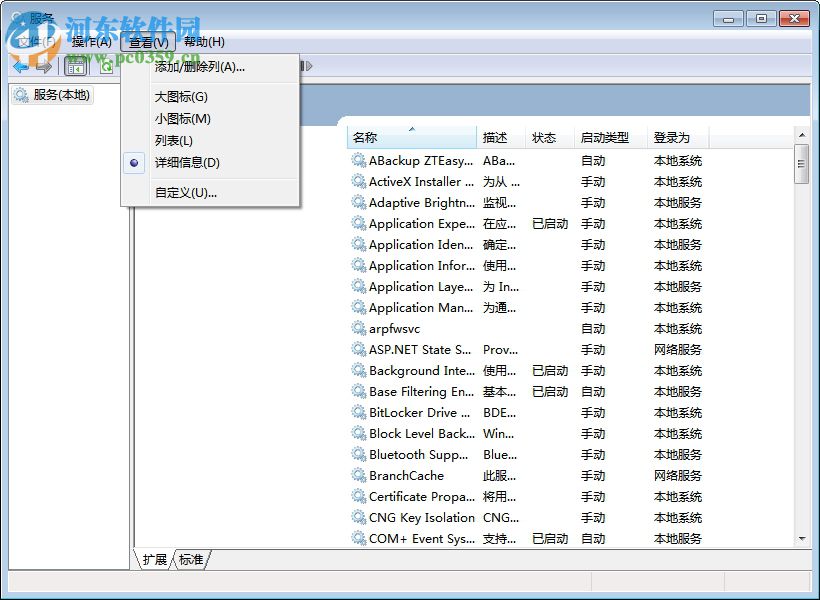Click the show/hide console tree icon
Screen dimensions: 820x600
pos(75,66)
